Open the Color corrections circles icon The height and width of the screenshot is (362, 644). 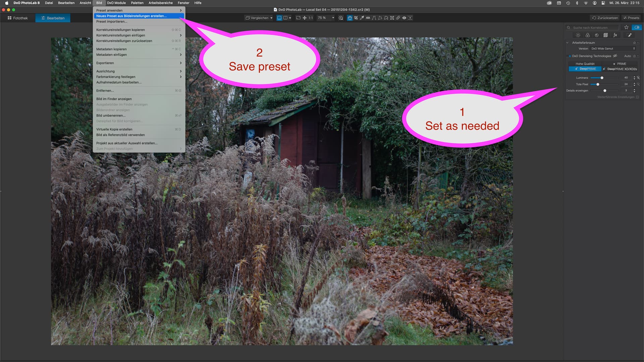pos(588,35)
